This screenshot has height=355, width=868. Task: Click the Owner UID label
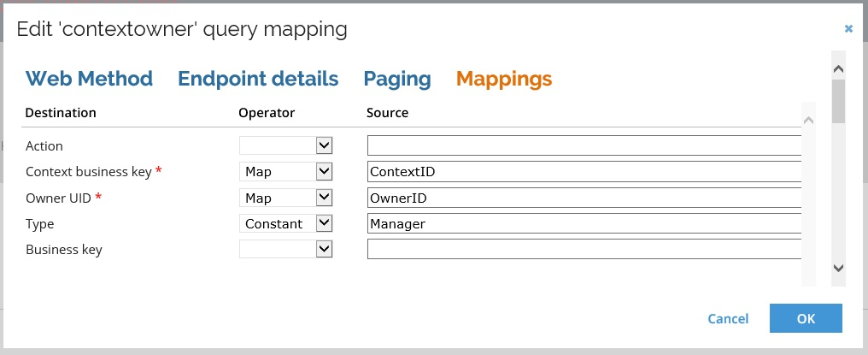(58, 198)
